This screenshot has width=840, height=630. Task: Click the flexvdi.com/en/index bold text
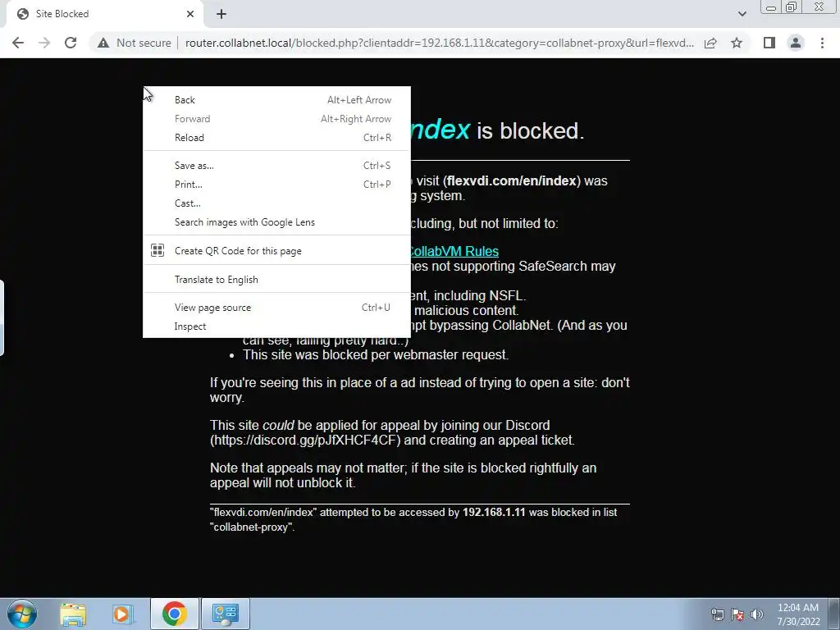512,181
